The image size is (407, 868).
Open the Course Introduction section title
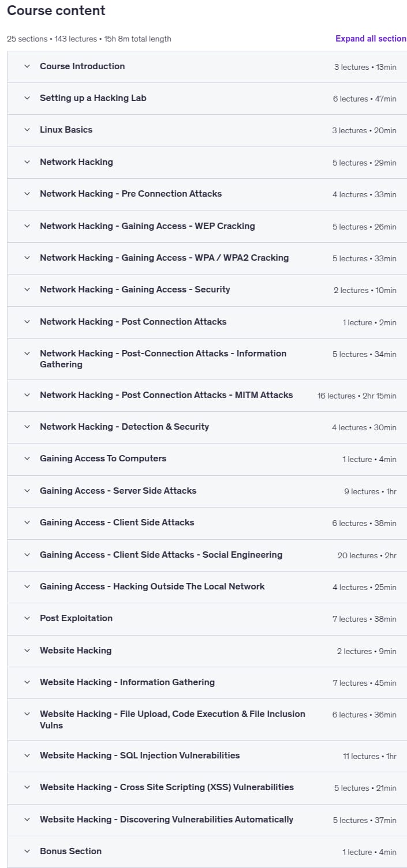[x=82, y=66]
